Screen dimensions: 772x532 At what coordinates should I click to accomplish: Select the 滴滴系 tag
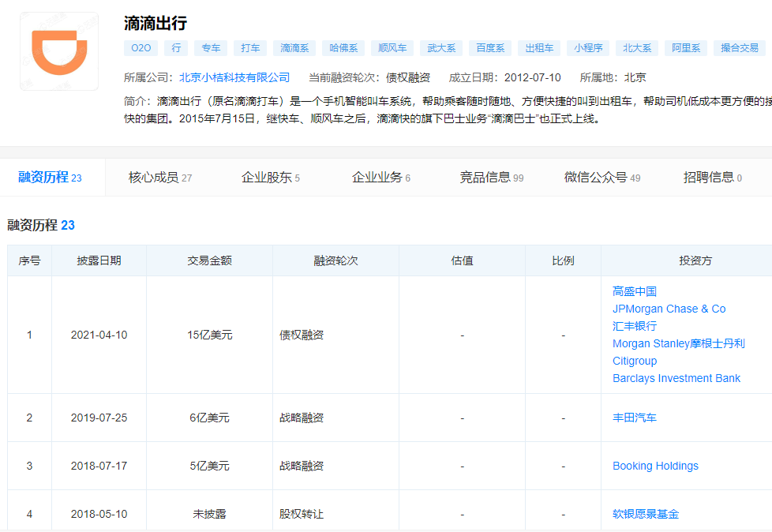click(294, 48)
